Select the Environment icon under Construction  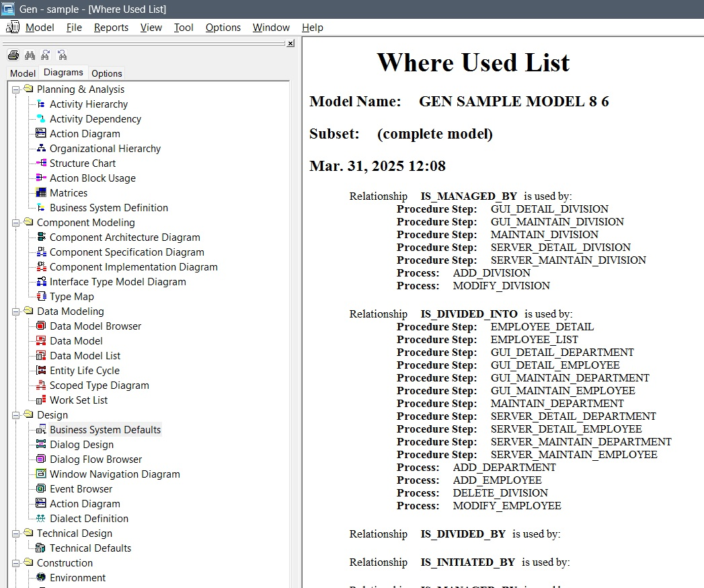41,578
